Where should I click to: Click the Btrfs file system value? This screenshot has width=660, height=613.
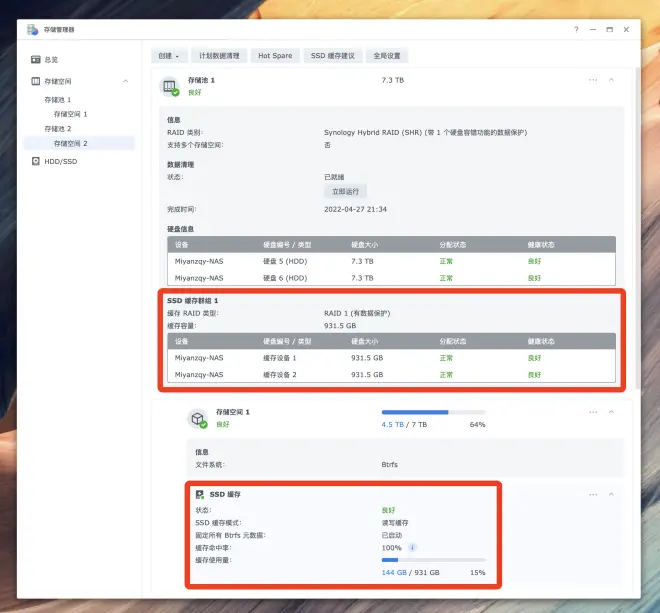[389, 464]
